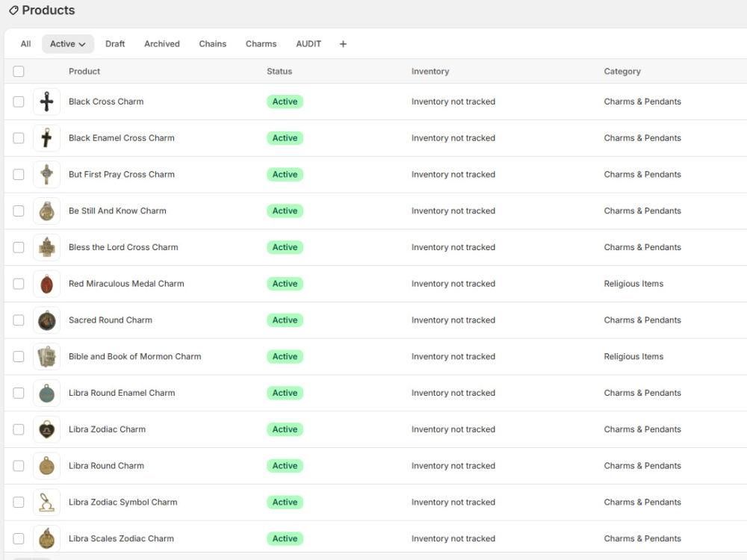Click the Inventory column header

tap(430, 72)
